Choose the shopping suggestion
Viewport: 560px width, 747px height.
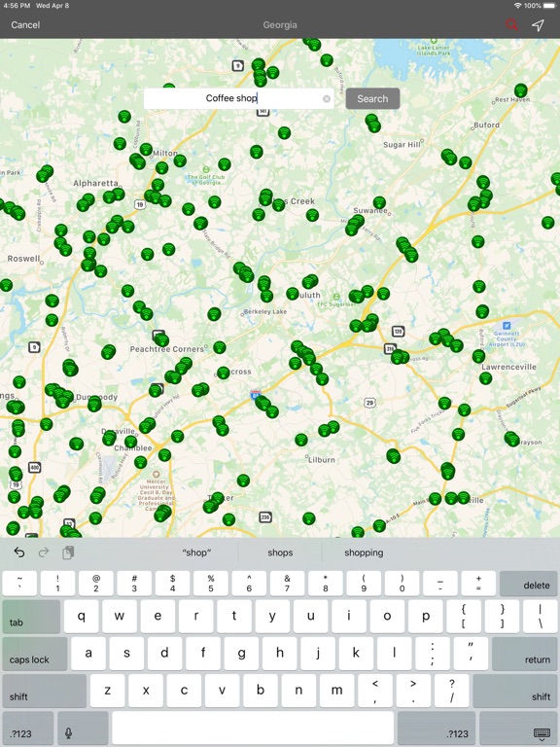(364, 552)
